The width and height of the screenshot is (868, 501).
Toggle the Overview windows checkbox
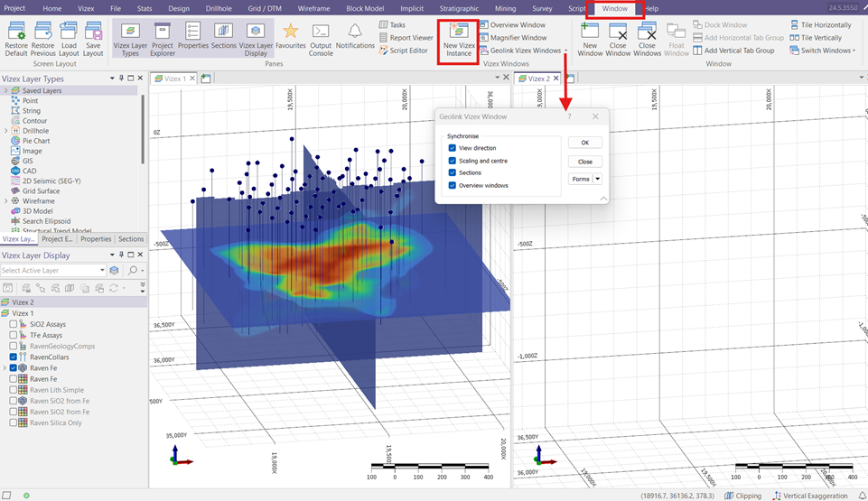tap(453, 186)
